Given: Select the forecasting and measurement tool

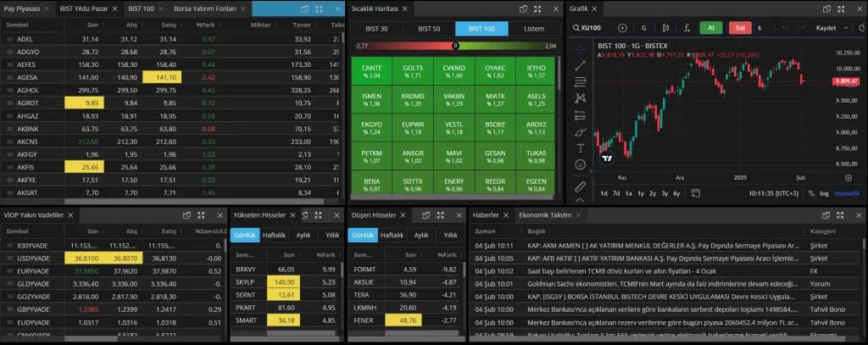Looking at the screenshot, I should pyautogui.click(x=580, y=115).
